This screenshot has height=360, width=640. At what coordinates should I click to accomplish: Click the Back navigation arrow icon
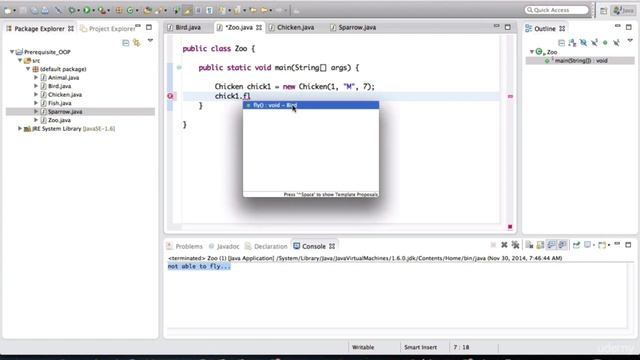point(264,10)
